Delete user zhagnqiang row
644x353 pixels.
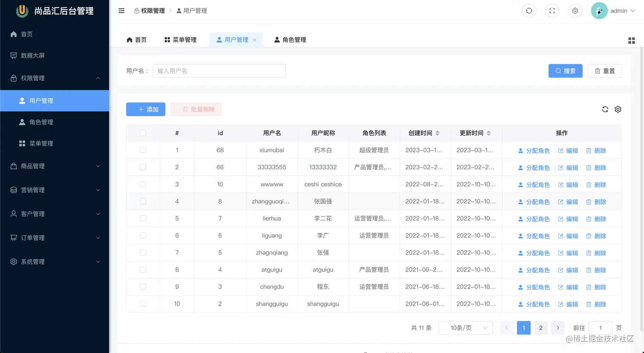coord(596,253)
